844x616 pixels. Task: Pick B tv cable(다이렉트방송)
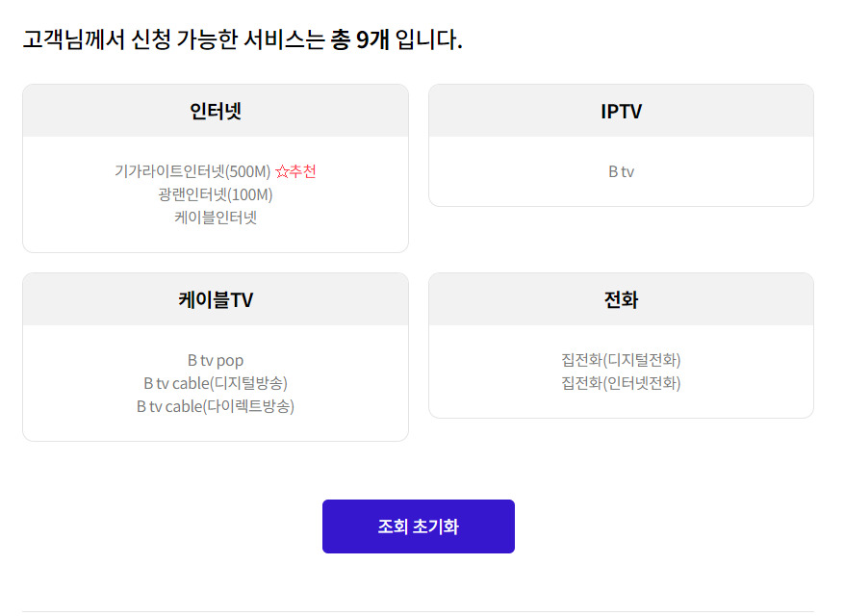pyautogui.click(x=216, y=406)
